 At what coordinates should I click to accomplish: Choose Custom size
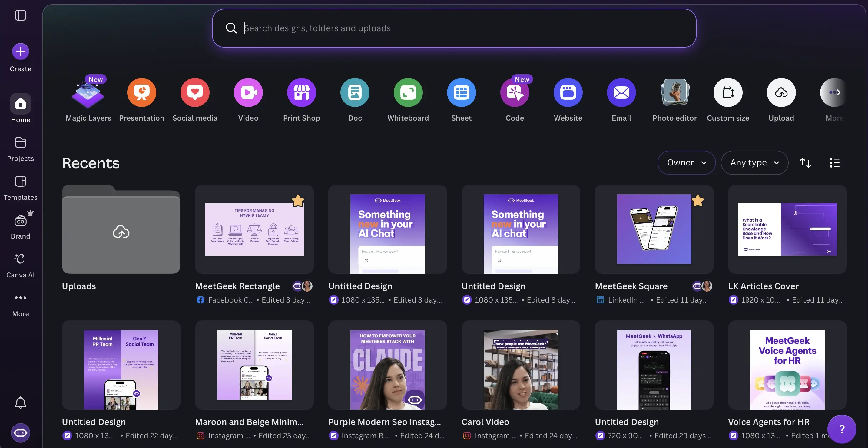pyautogui.click(x=728, y=99)
